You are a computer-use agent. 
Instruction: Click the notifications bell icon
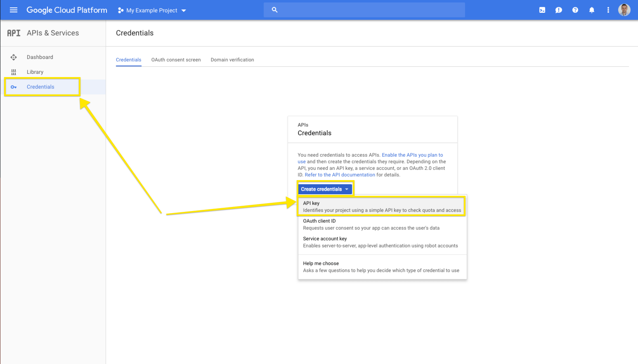[x=591, y=9]
